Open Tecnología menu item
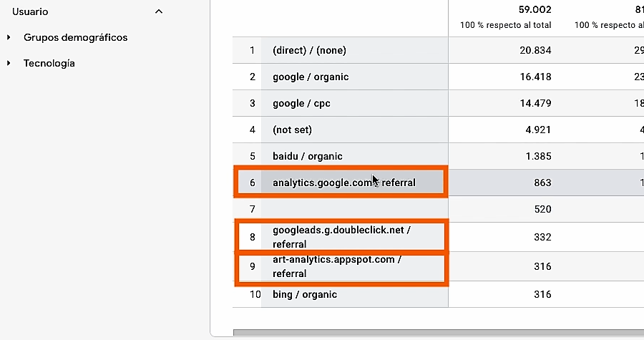The image size is (644, 340). pyautogui.click(x=49, y=63)
